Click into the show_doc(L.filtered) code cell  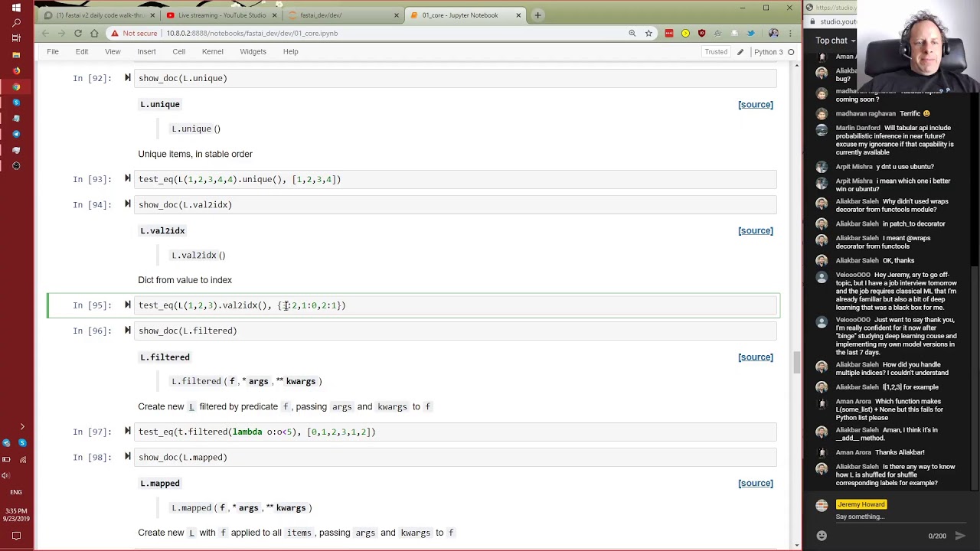(455, 331)
